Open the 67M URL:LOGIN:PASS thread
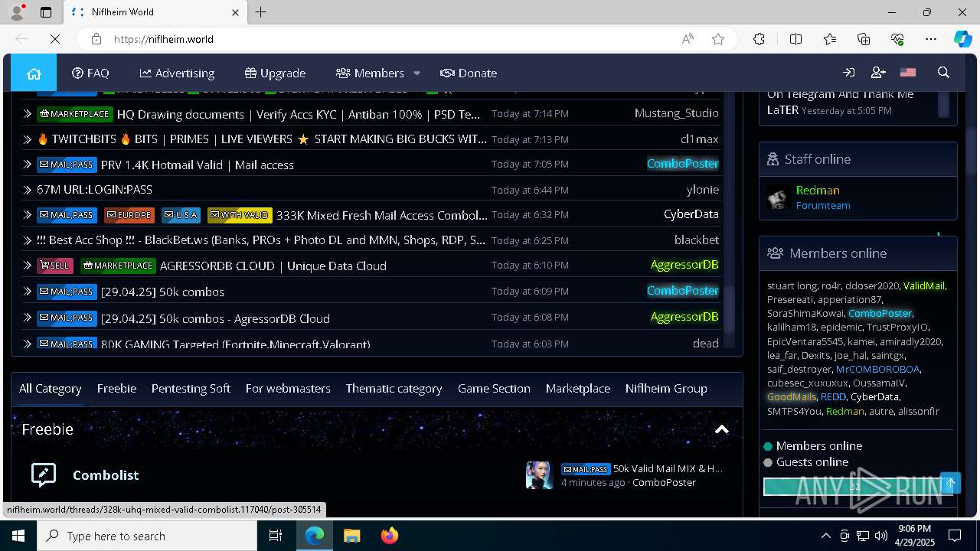 tap(95, 190)
